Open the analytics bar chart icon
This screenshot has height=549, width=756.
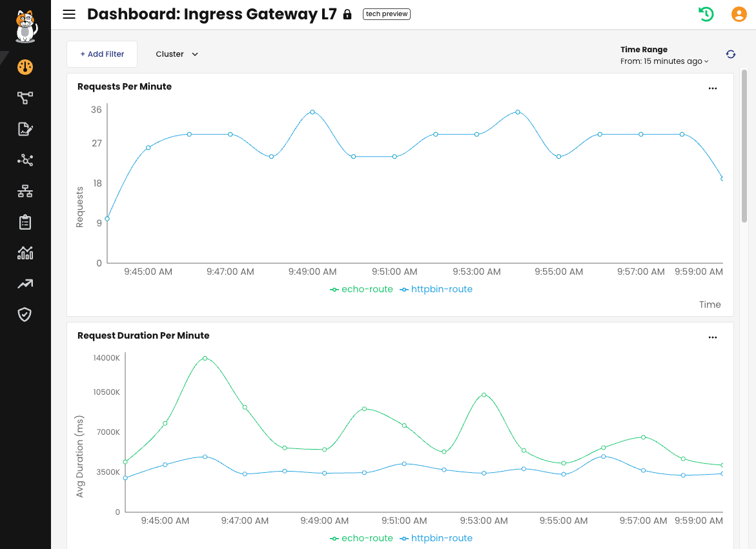25,252
